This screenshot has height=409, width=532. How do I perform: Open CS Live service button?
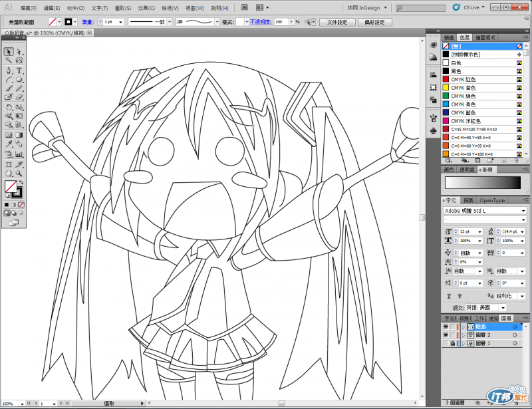[x=469, y=7]
